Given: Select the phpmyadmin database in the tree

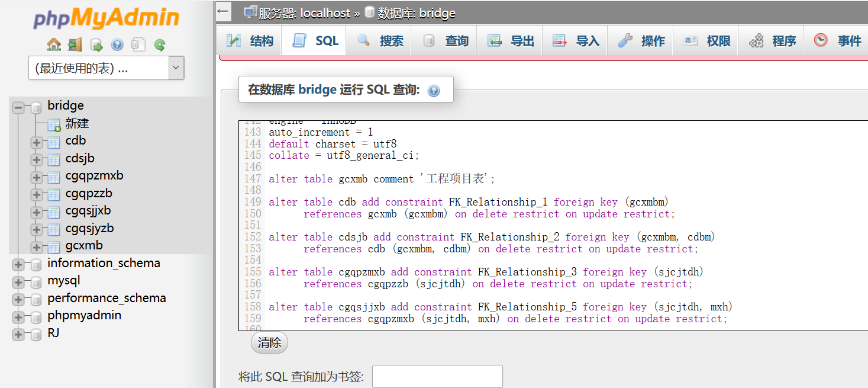Looking at the screenshot, I should click(84, 315).
